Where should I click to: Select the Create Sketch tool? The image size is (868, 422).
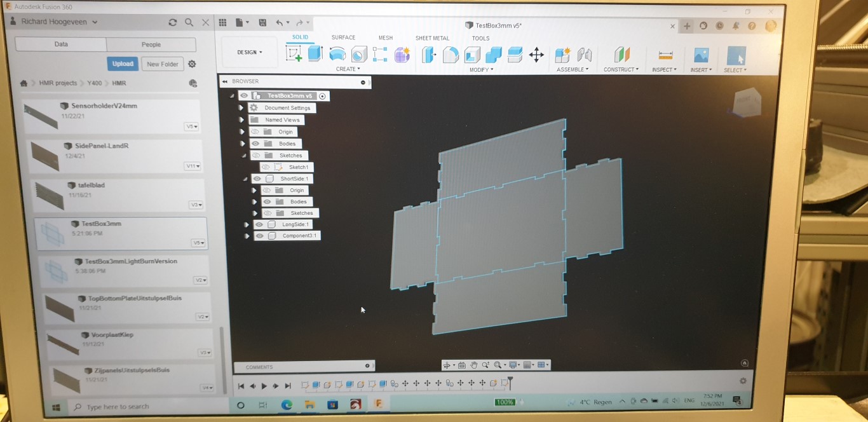pos(294,54)
